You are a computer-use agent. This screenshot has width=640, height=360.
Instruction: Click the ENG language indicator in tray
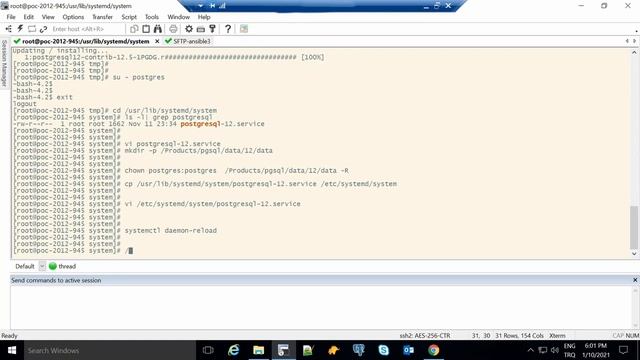[569, 346]
